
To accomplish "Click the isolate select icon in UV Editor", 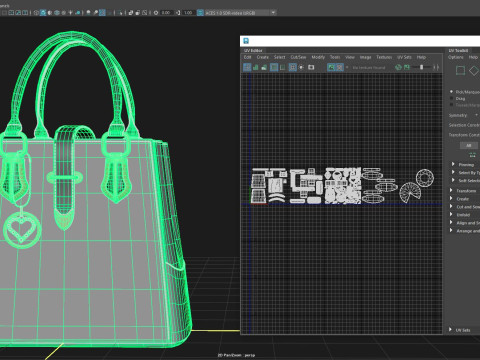I will pyautogui.click(x=301, y=67).
